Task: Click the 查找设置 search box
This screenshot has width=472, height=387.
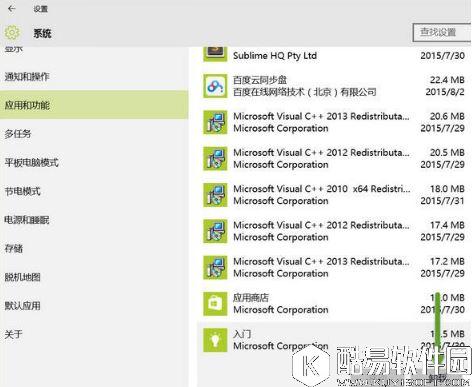Action: 442,32
